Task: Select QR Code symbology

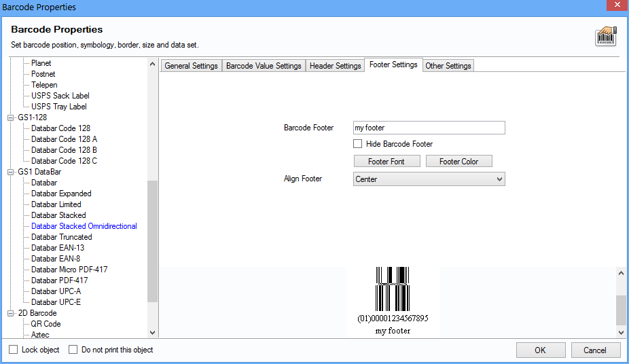Action: pos(46,324)
